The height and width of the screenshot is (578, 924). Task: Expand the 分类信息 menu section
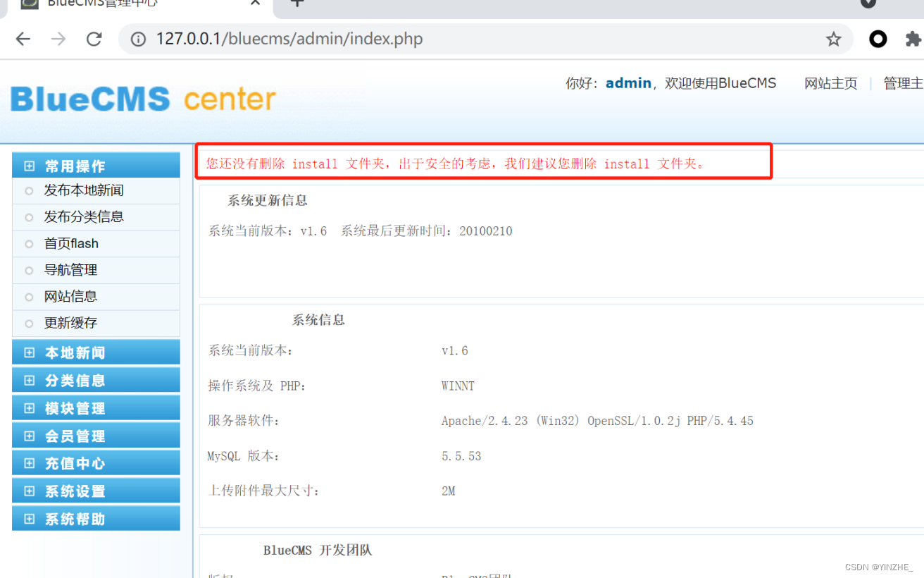[x=96, y=380]
